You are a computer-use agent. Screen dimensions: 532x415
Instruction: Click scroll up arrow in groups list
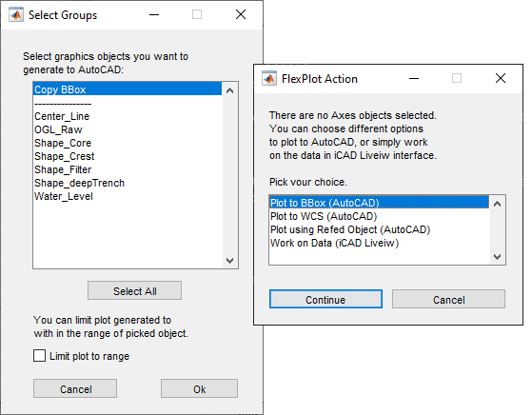(229, 90)
